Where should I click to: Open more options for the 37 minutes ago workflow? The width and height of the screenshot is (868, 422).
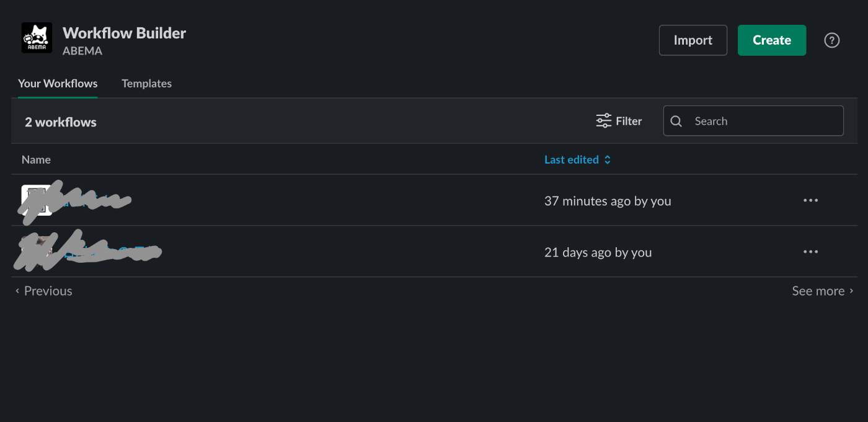pos(810,201)
